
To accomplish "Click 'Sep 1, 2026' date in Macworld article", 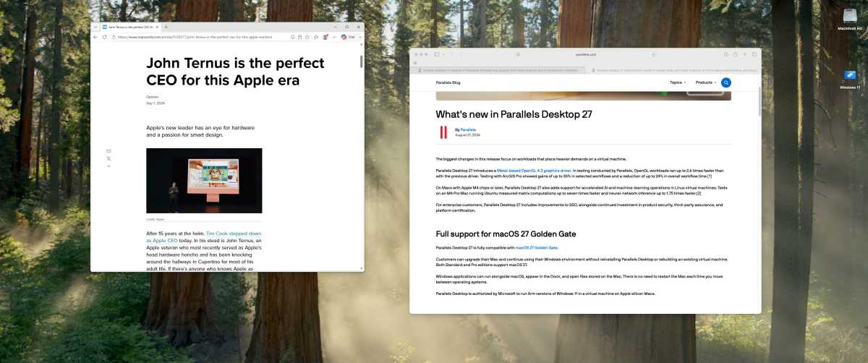I will (156, 103).
